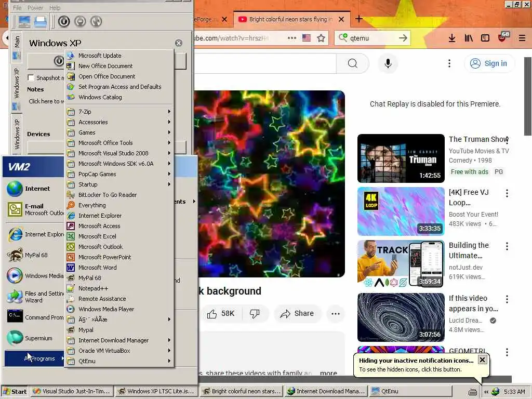Expand Microsoft Office Tools folder

119,143
